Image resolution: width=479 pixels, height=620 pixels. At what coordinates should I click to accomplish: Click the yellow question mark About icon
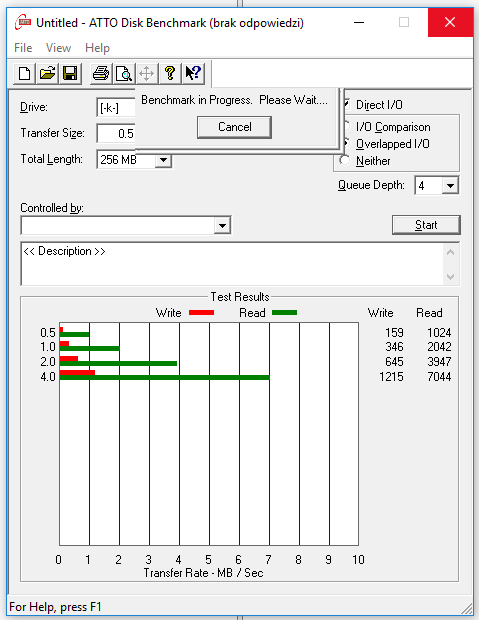[x=170, y=74]
